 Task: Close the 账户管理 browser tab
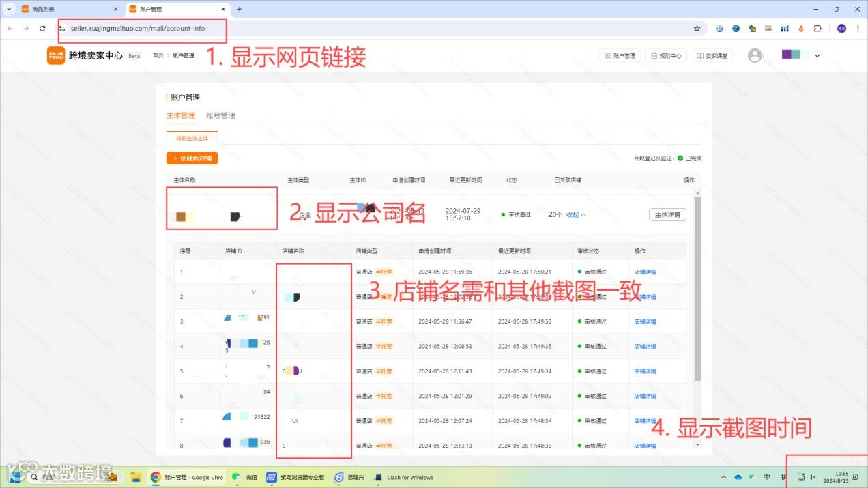coord(223,9)
